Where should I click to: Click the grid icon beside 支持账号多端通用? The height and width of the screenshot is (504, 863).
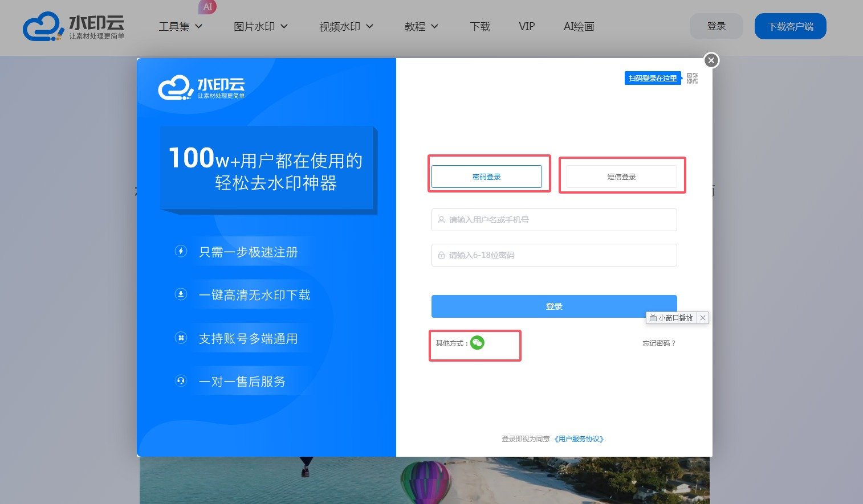tap(181, 338)
